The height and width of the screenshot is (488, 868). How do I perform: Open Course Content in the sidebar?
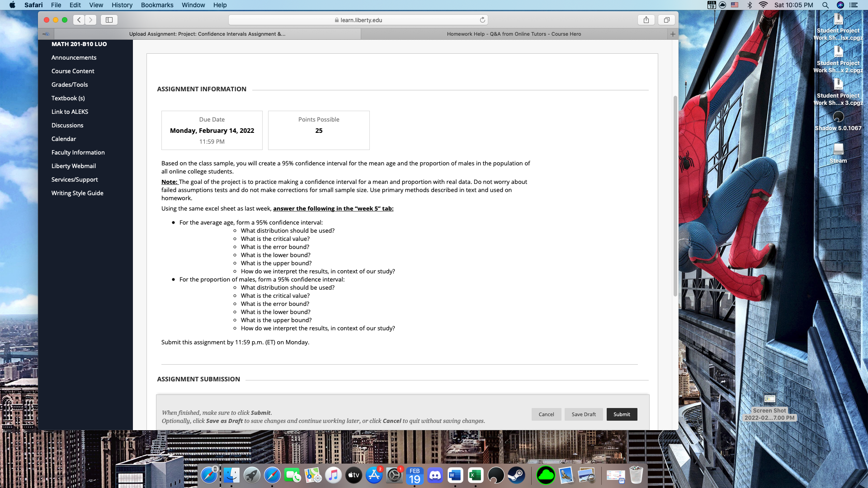pyautogui.click(x=73, y=71)
